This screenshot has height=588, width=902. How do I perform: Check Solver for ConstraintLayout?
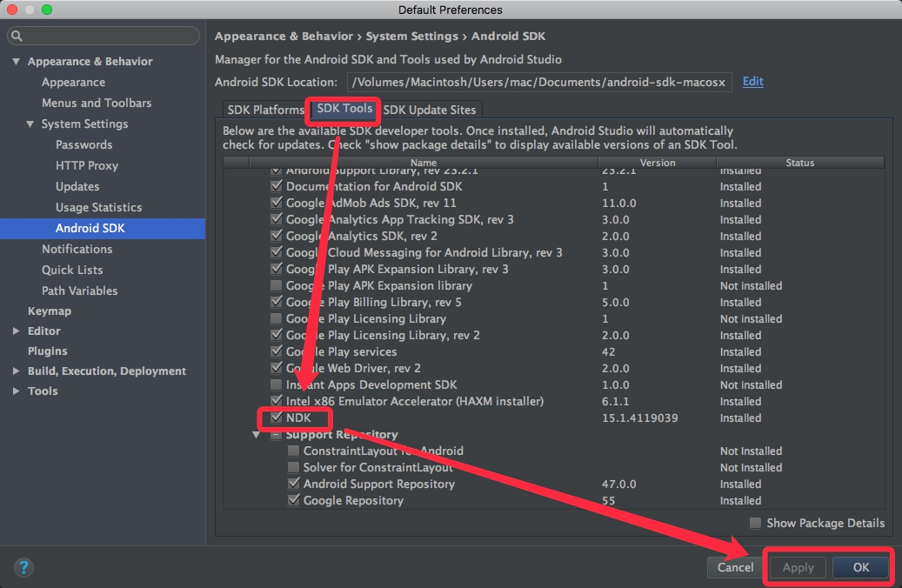(x=293, y=467)
